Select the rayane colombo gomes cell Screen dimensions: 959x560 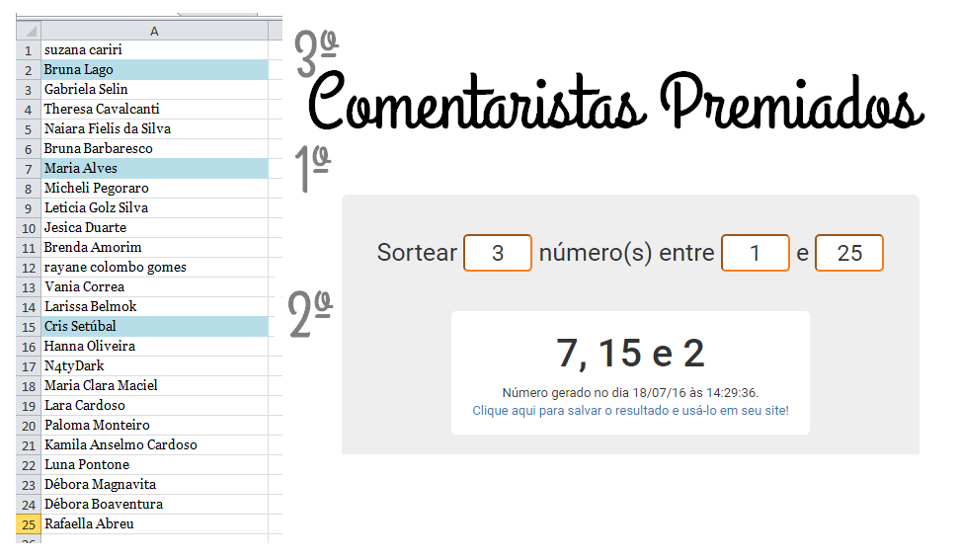pyautogui.click(x=154, y=268)
